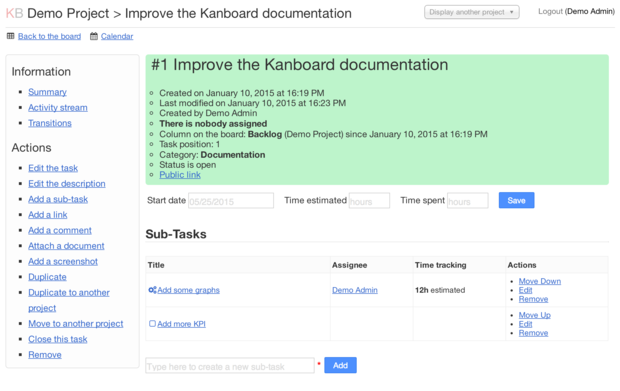Image resolution: width=620 pixels, height=391 pixels.
Task: Click the 'Category: Documentation' text
Action: pos(212,155)
